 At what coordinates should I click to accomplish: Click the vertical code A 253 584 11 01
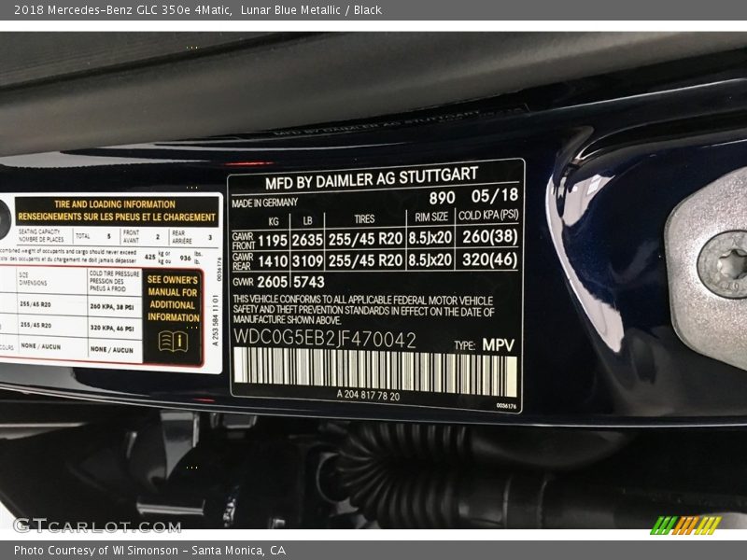point(216,320)
